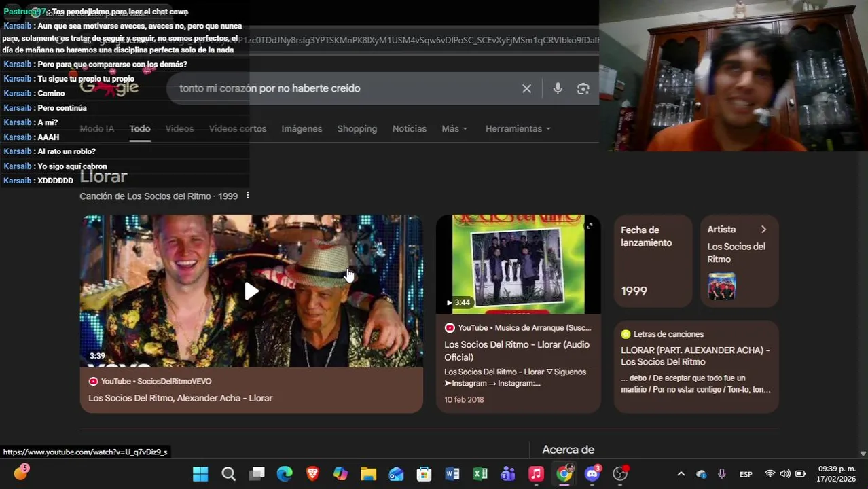The height and width of the screenshot is (489, 868).
Task: Click the microphone tray icon
Action: (x=721, y=474)
